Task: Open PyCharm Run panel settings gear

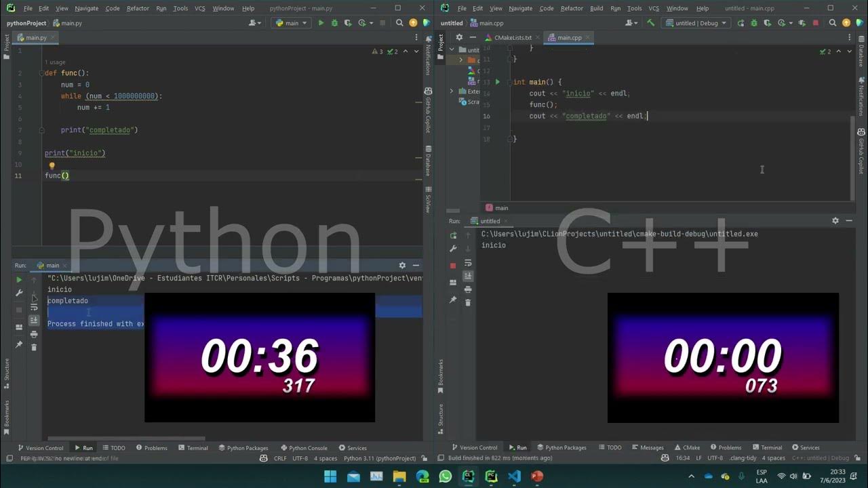Action: (x=402, y=265)
